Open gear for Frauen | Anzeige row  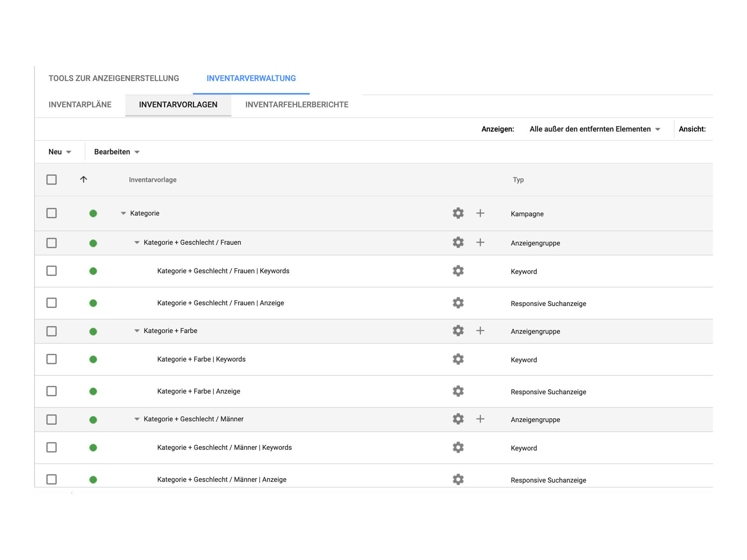click(x=458, y=303)
